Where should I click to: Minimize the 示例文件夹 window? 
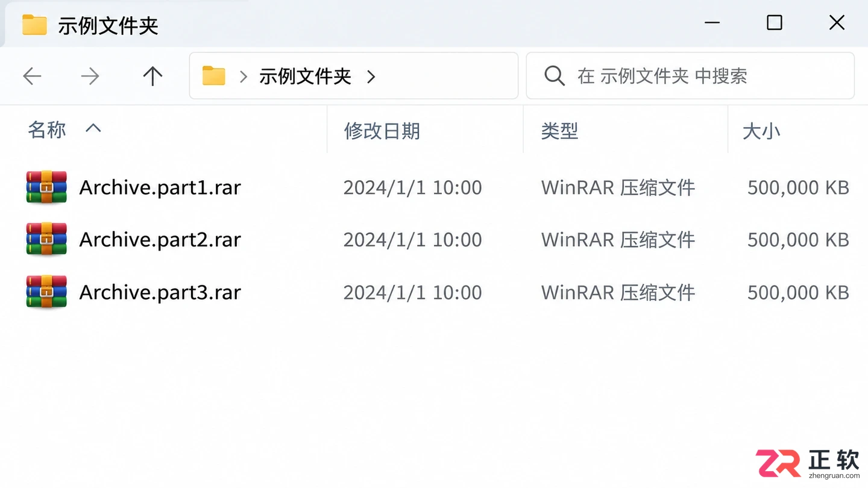pyautogui.click(x=712, y=23)
